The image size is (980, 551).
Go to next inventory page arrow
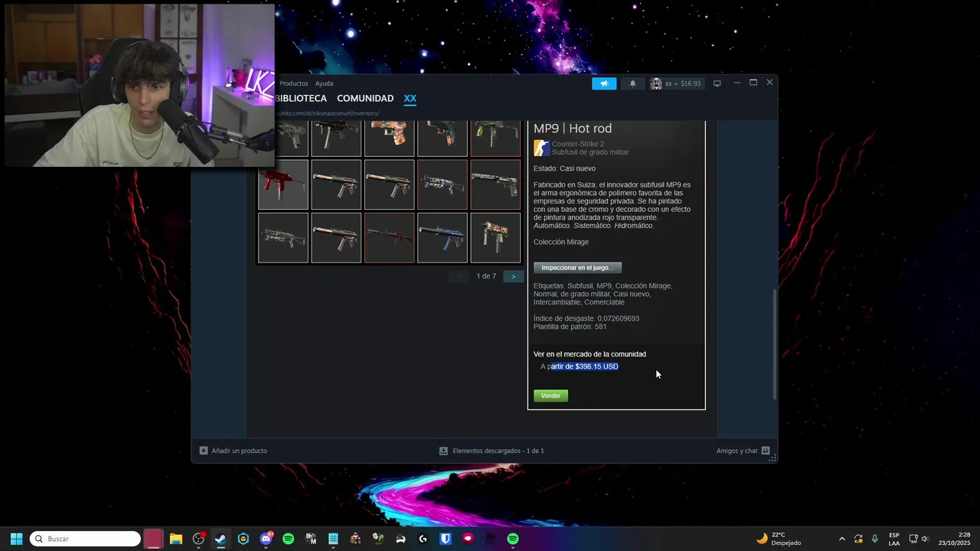(513, 276)
